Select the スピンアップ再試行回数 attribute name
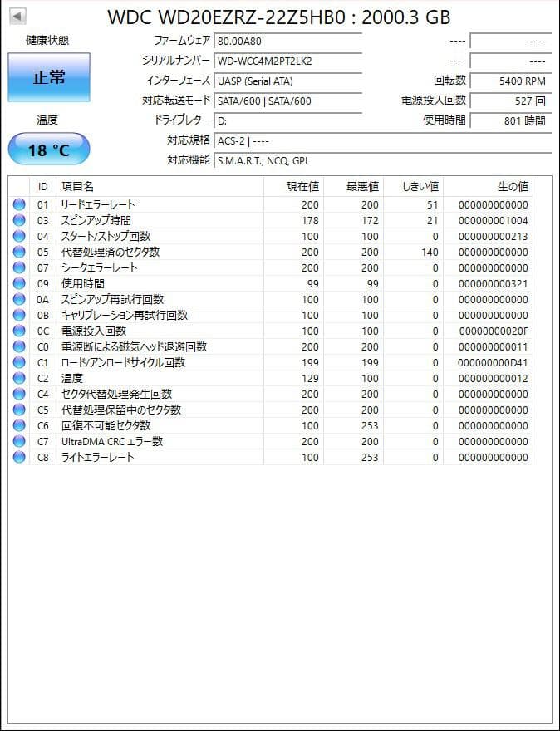The width and height of the screenshot is (560, 731). [x=112, y=299]
